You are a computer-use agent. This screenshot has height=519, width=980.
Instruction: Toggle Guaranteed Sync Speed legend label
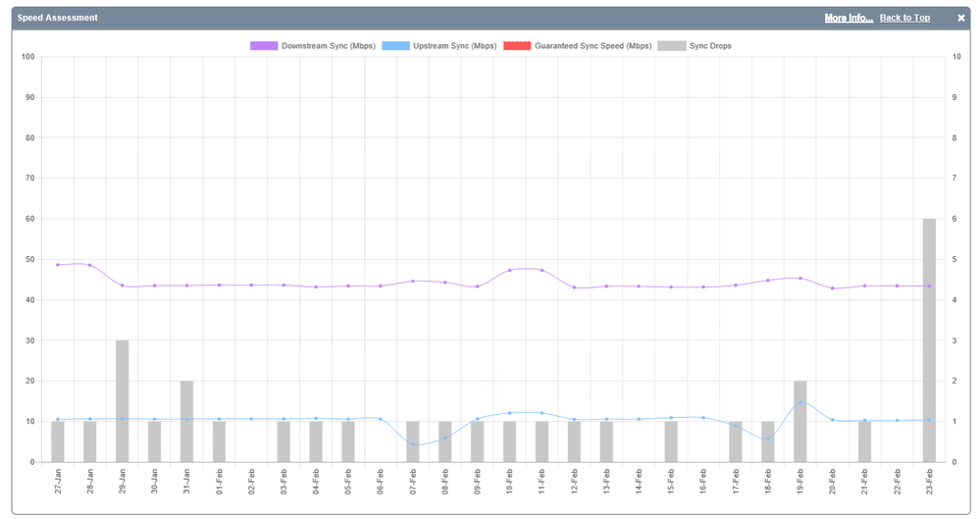click(593, 46)
